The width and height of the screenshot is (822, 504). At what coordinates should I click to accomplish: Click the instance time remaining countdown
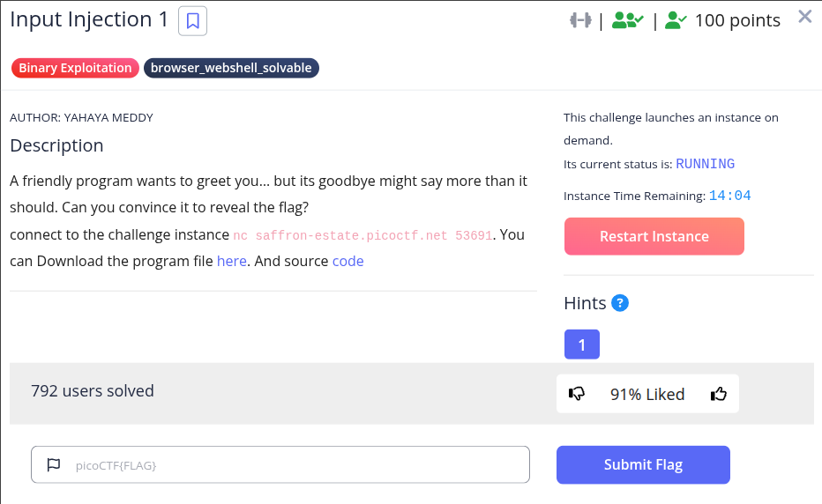pos(731,196)
